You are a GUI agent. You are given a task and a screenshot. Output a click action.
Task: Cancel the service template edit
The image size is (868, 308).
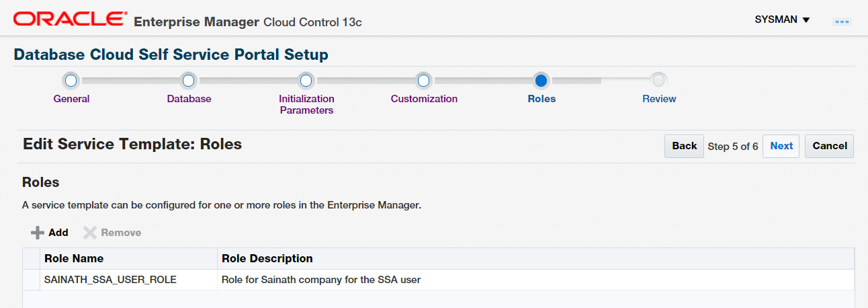(x=830, y=146)
